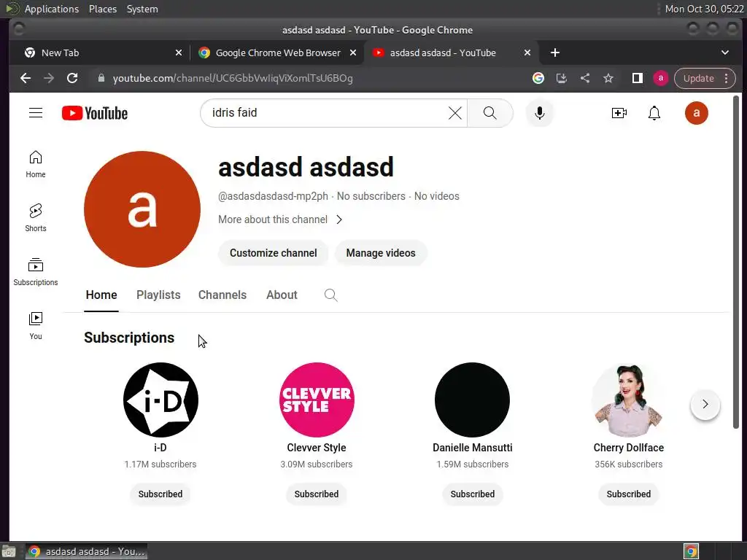Click the Danielle Mansutti channel name
Image resolution: width=747 pixels, height=560 pixels.
point(473,448)
